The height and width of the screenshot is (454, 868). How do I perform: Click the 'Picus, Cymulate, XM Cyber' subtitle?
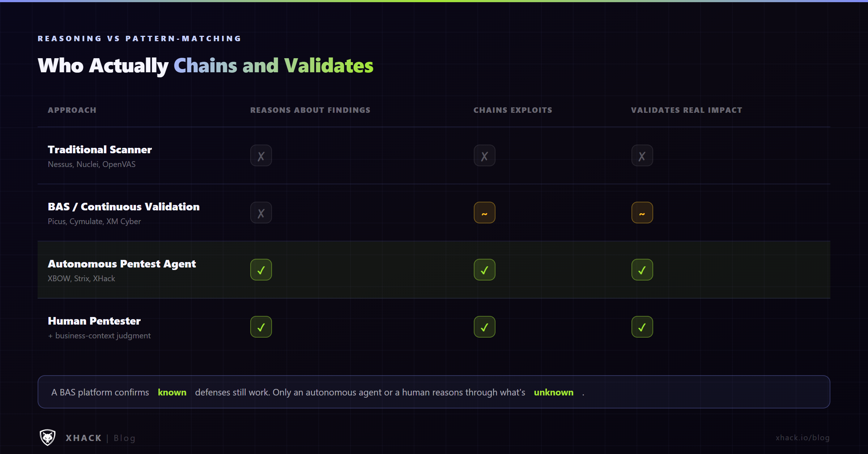[x=94, y=222]
